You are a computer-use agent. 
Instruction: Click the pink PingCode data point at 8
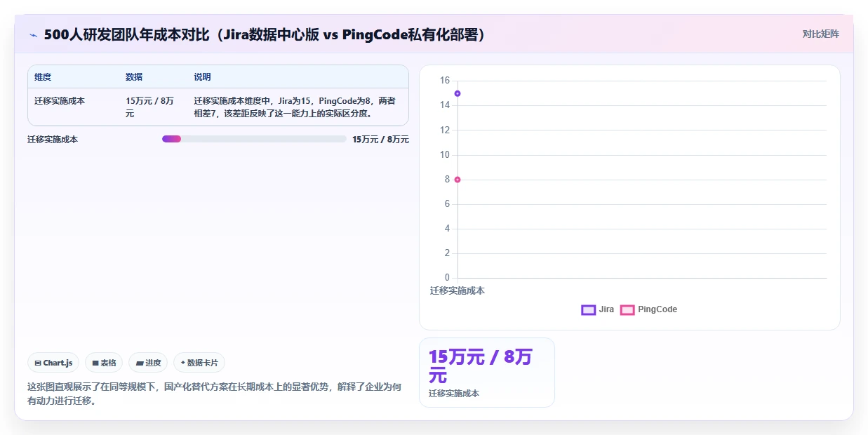458,180
